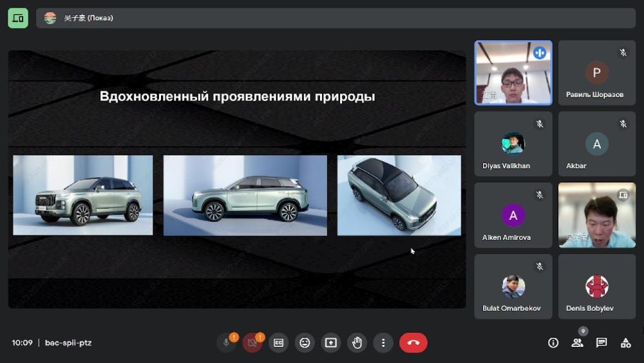The height and width of the screenshot is (363, 644).
Task: Click the meeting code bac-spii-ptz
Action: (68, 342)
